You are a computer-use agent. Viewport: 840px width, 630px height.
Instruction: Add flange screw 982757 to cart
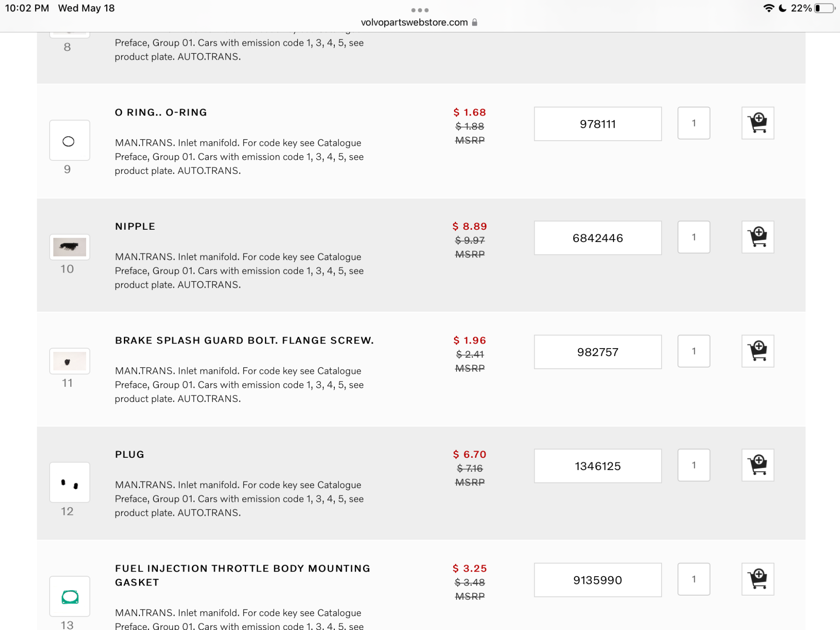click(x=757, y=351)
